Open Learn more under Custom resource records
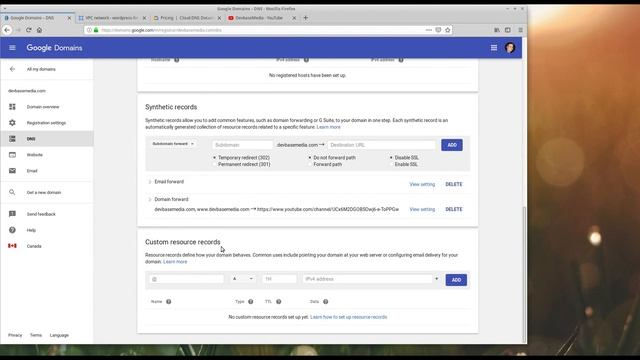 (175, 262)
